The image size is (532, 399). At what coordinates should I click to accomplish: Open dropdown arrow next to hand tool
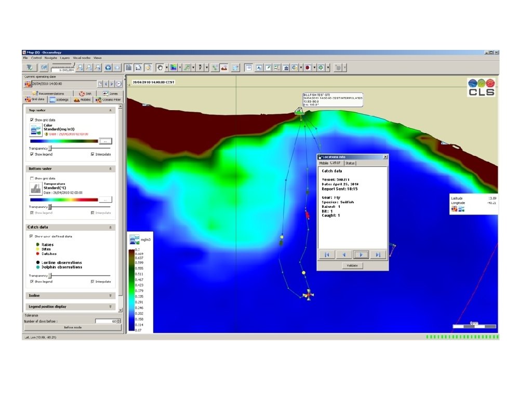[x=167, y=68]
